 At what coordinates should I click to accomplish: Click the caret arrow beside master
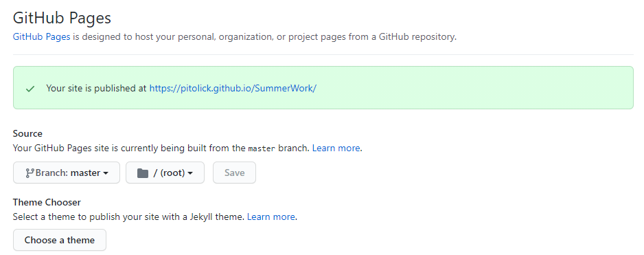[106, 174]
